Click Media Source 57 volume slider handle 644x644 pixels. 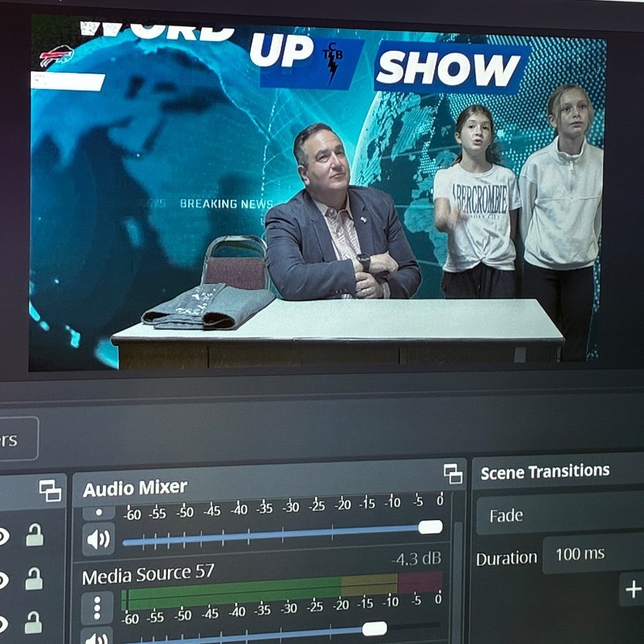pos(375,629)
